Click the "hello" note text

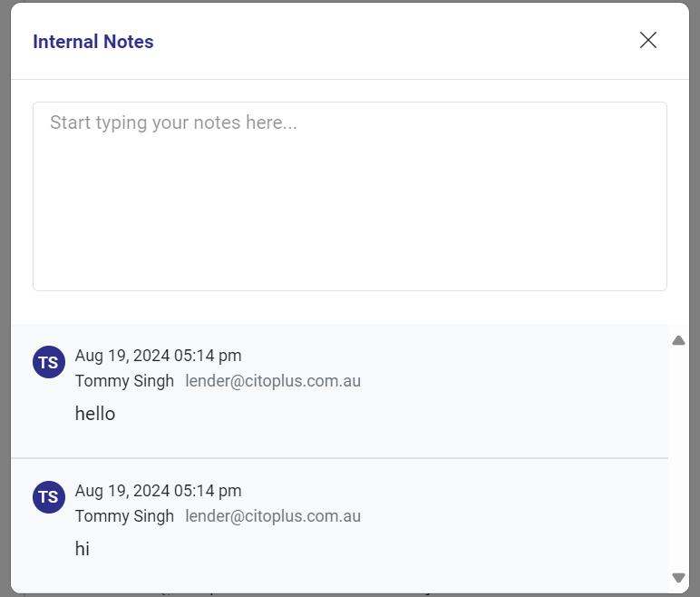click(x=95, y=414)
